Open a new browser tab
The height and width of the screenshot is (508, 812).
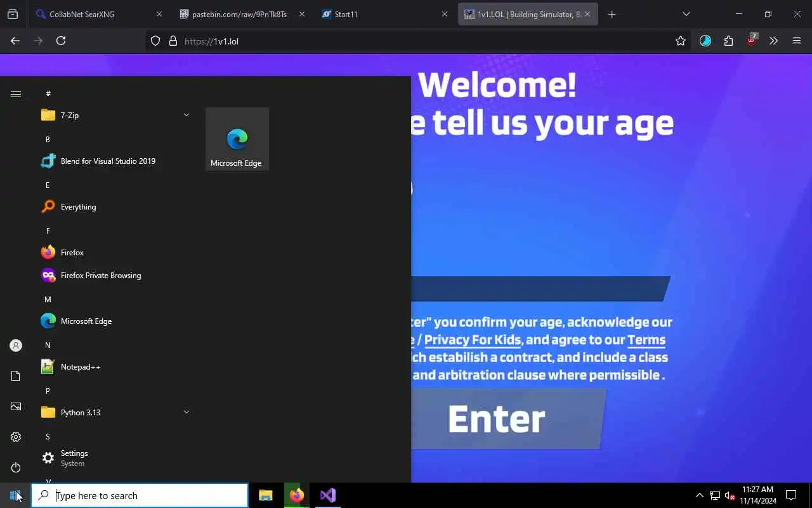click(x=612, y=14)
